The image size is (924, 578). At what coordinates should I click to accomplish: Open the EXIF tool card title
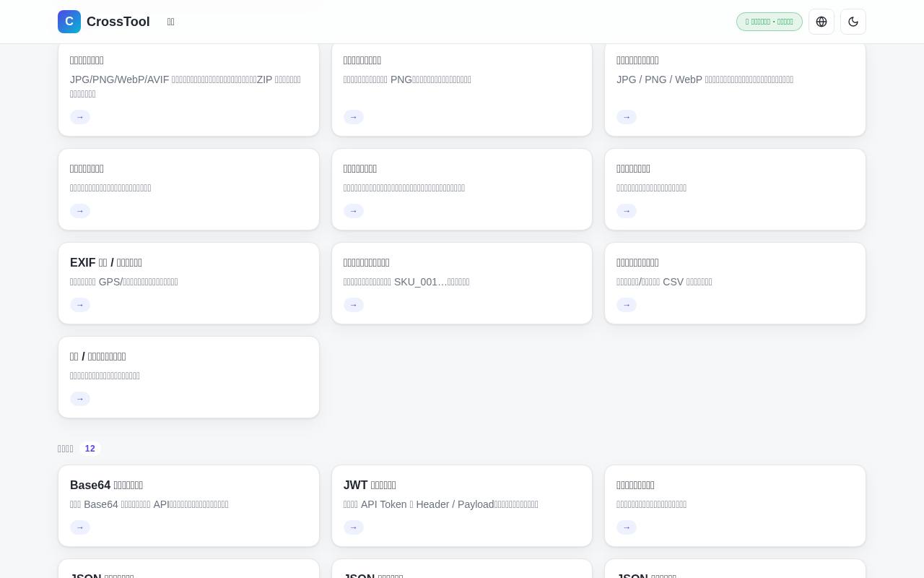point(106,262)
